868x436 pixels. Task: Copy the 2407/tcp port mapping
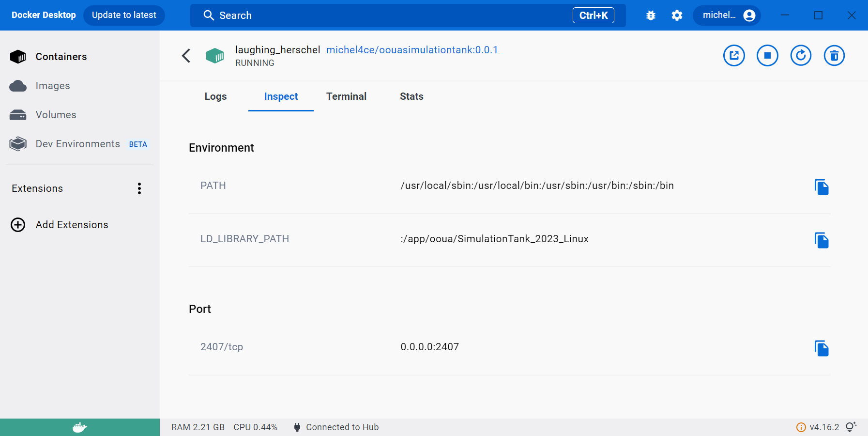pyautogui.click(x=821, y=348)
